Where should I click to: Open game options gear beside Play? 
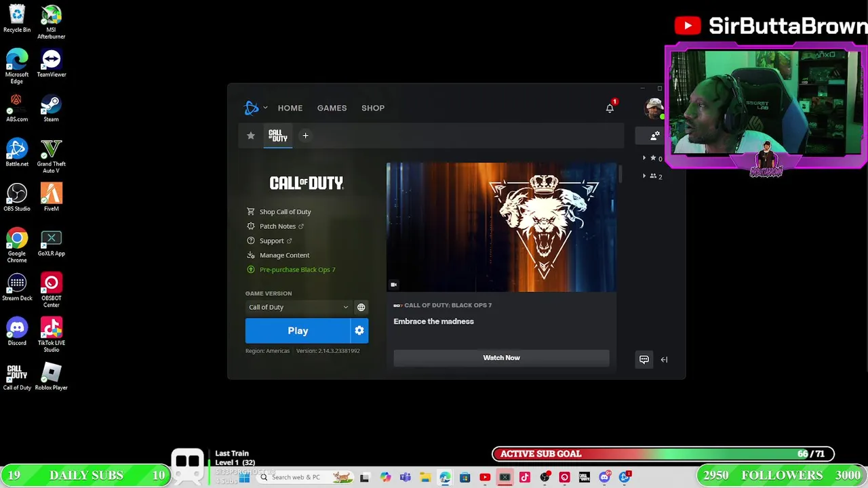pyautogui.click(x=359, y=331)
